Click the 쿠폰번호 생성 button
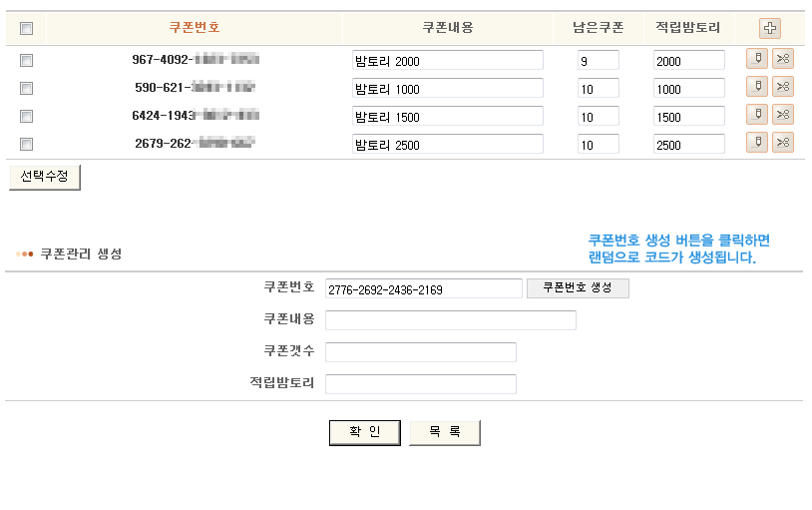Image resolution: width=812 pixels, height=510 pixels. click(578, 288)
